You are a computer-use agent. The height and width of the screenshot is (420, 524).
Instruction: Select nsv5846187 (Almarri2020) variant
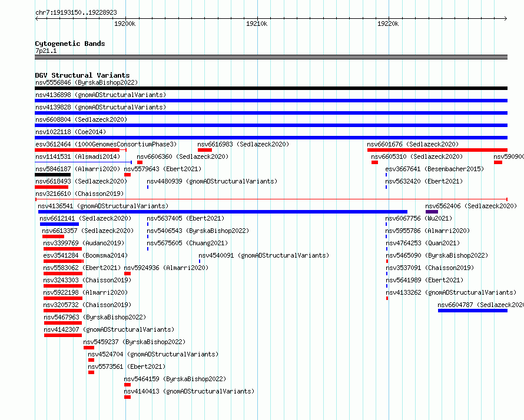(x=78, y=169)
